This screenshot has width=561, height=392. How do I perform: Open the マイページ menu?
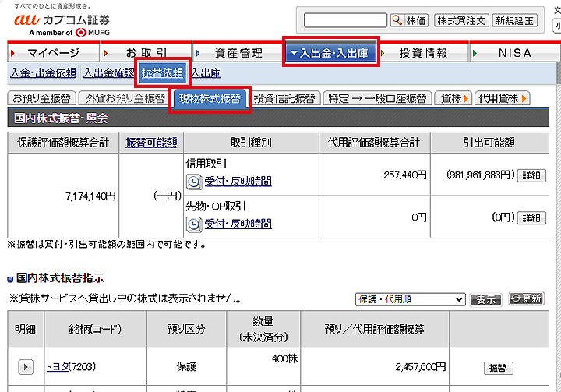53,53
